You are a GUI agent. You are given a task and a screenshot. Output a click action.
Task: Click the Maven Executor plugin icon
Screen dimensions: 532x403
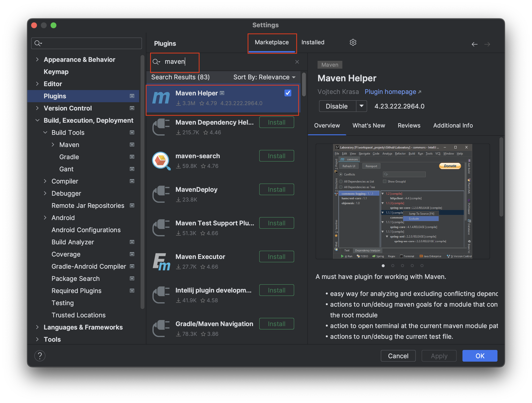click(161, 262)
